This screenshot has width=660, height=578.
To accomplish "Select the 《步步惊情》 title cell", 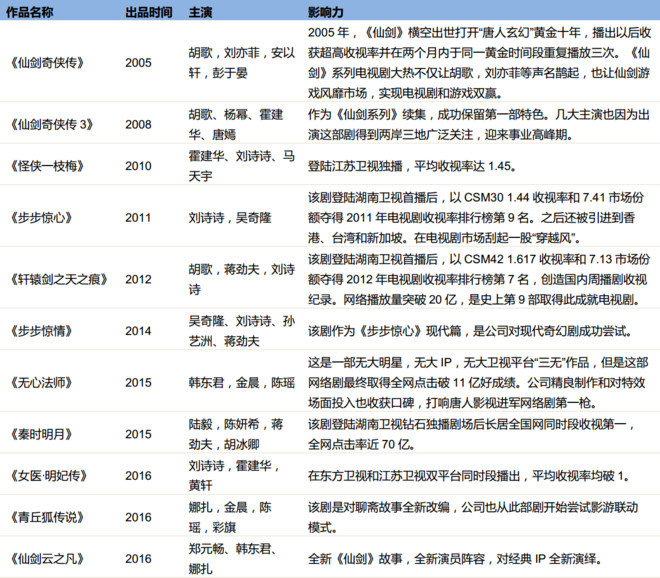I will [41, 331].
